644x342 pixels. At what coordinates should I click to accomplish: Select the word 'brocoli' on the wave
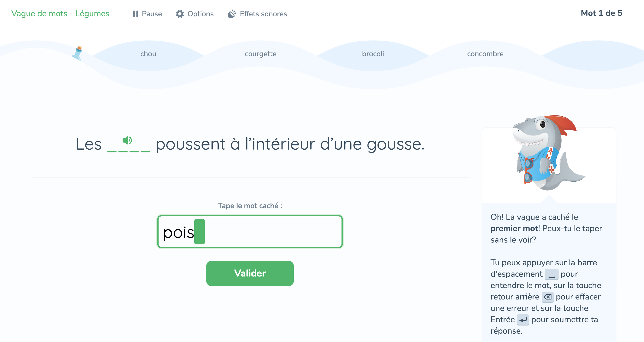(x=373, y=54)
